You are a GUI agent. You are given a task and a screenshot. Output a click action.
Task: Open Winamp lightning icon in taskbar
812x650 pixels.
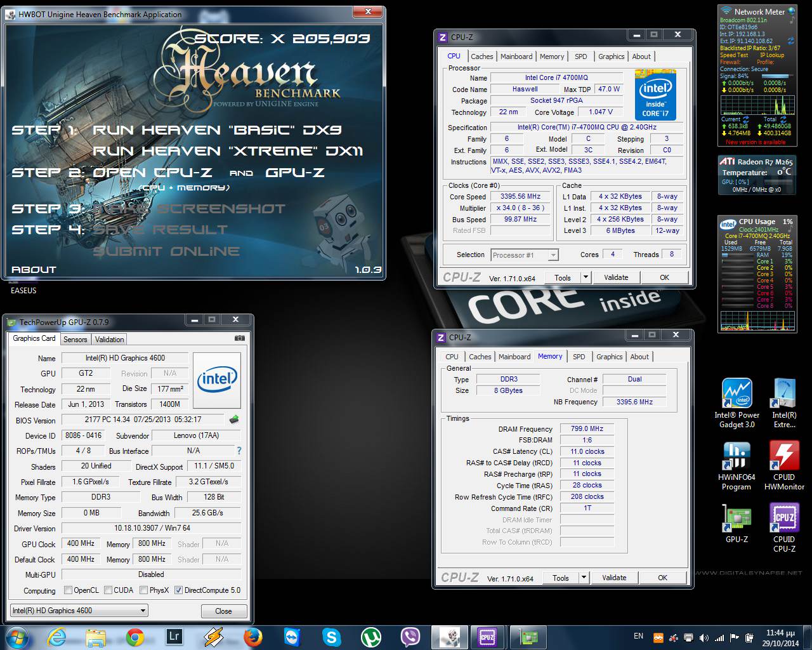point(214,637)
